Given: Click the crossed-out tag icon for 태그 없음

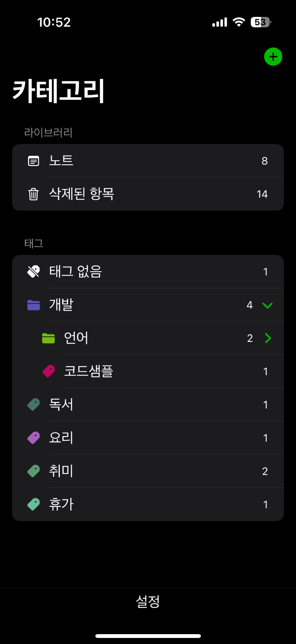Looking at the screenshot, I should coord(33,271).
